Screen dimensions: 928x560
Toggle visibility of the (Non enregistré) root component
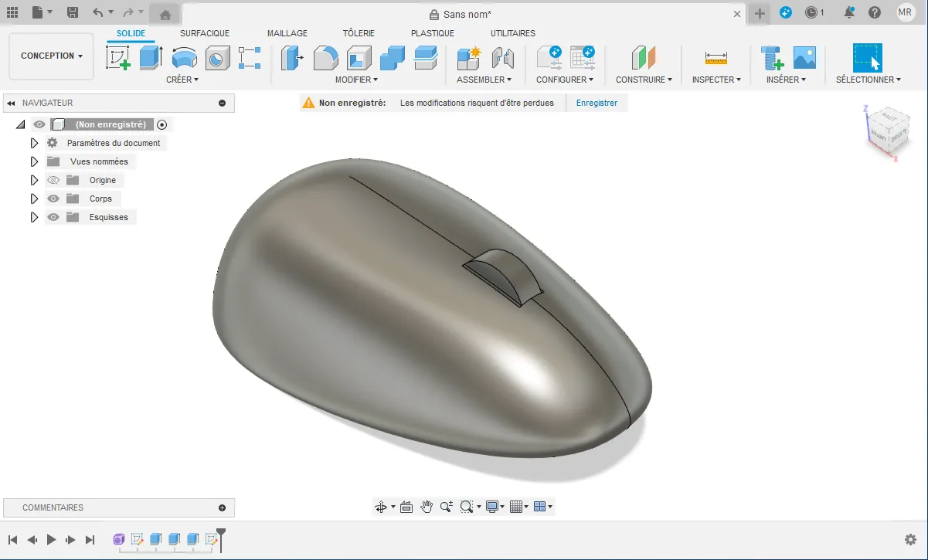click(39, 124)
